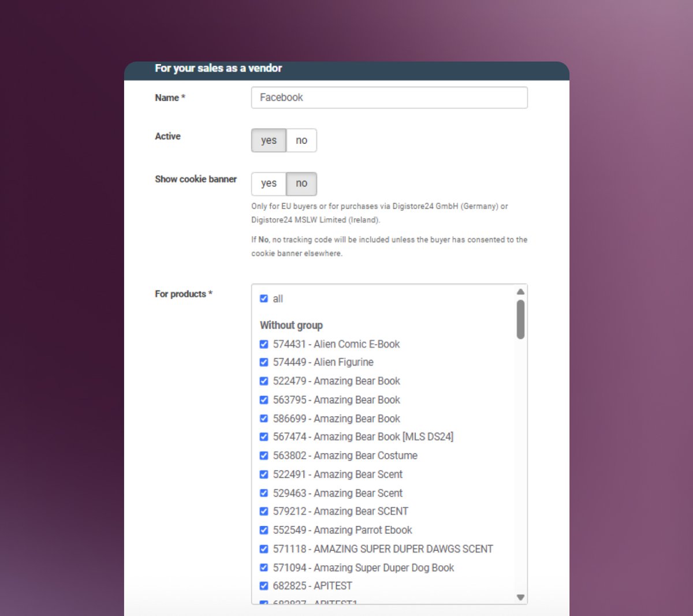Toggle checkbox for 563802 - Amazing Bear Costume
The image size is (693, 616).
click(264, 456)
